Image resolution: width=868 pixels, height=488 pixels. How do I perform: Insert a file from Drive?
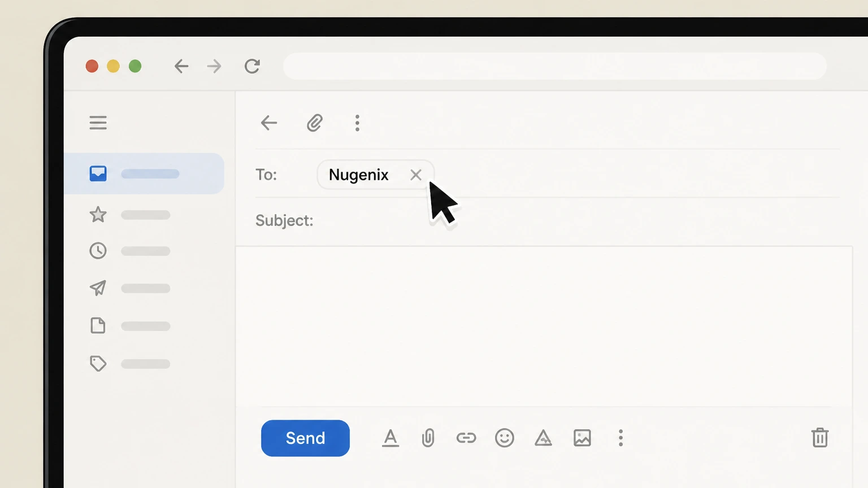(543, 438)
